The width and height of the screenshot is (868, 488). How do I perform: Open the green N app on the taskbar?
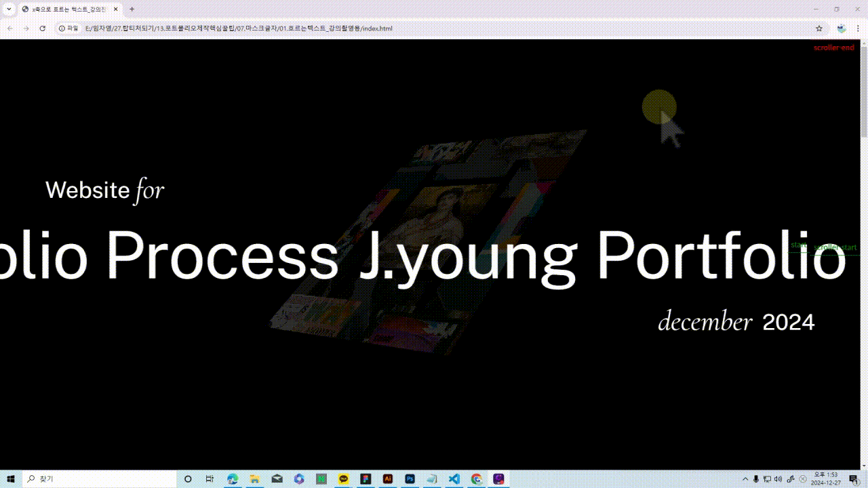tap(321, 479)
